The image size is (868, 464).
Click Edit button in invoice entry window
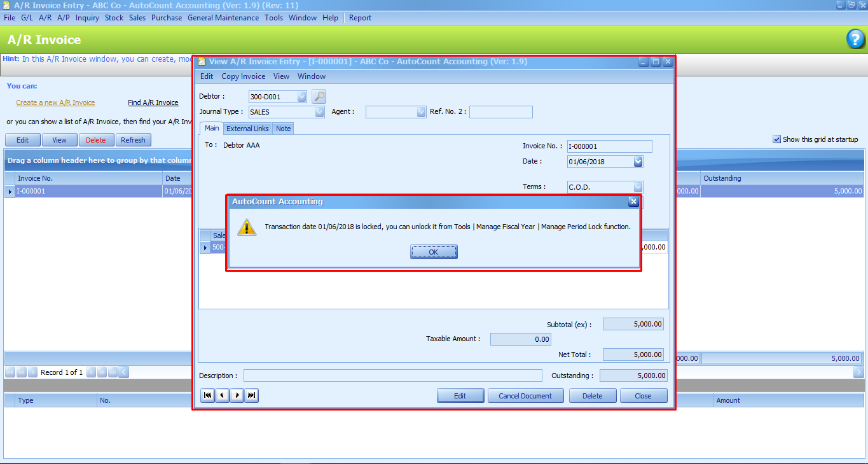click(460, 396)
